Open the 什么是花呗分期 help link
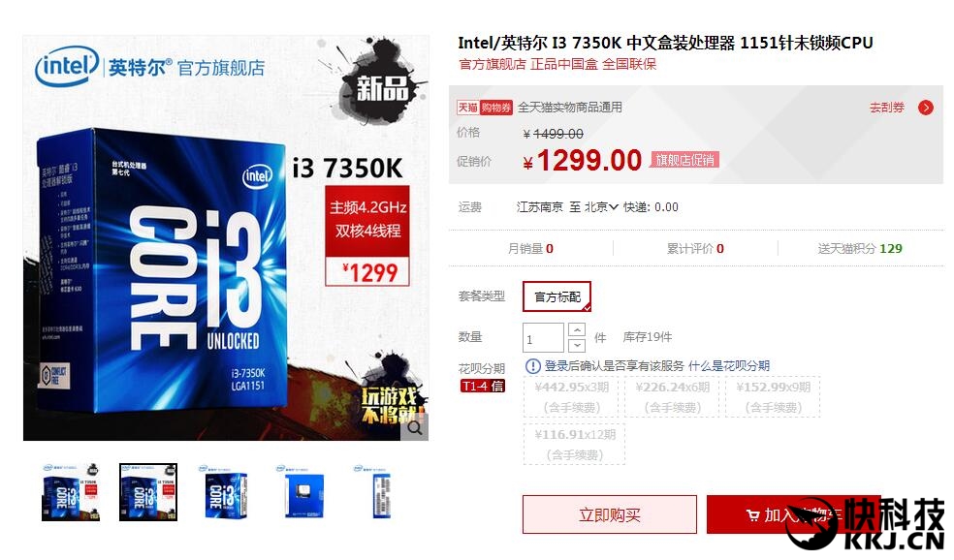Image resolution: width=954 pixels, height=560 pixels. (x=729, y=365)
